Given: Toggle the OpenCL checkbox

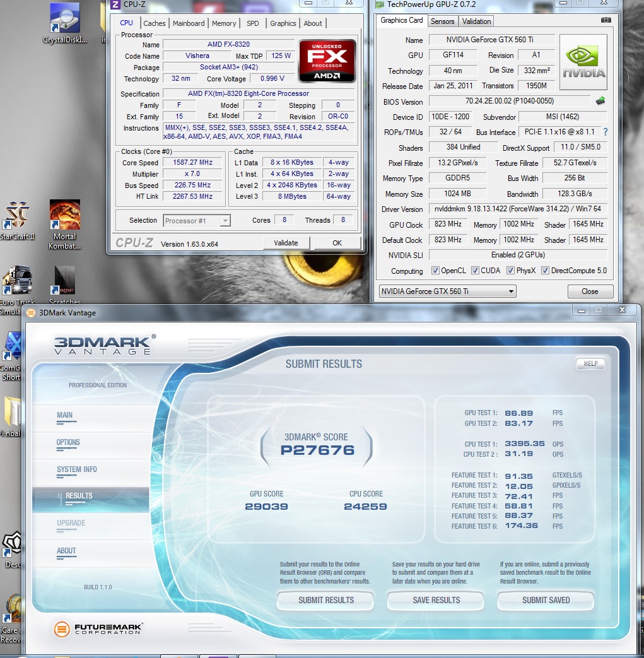Looking at the screenshot, I should 435,271.
